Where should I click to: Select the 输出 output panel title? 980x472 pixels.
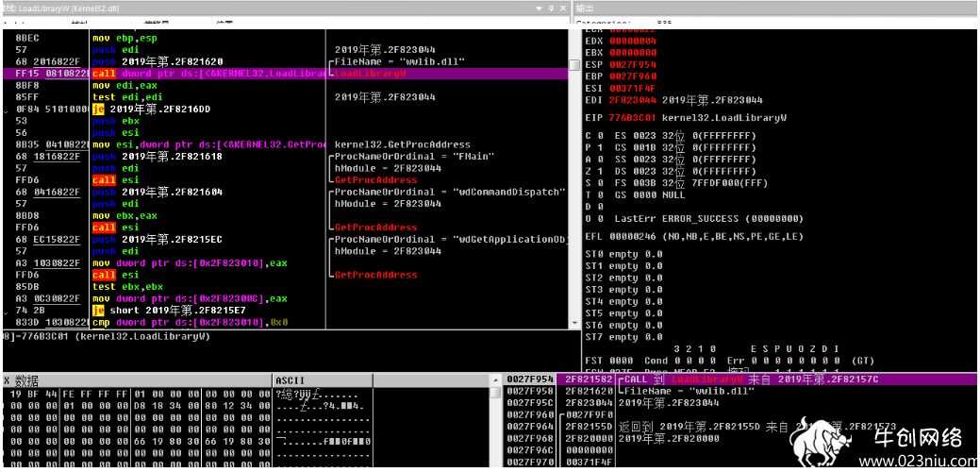coord(585,8)
